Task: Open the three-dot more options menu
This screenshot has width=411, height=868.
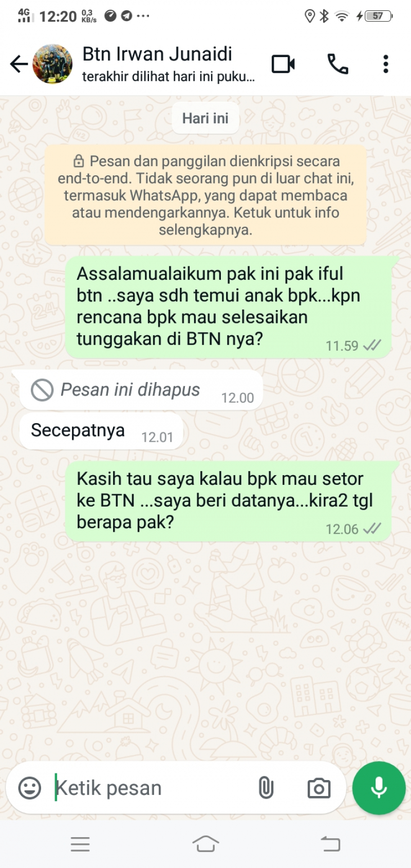Action: click(385, 64)
